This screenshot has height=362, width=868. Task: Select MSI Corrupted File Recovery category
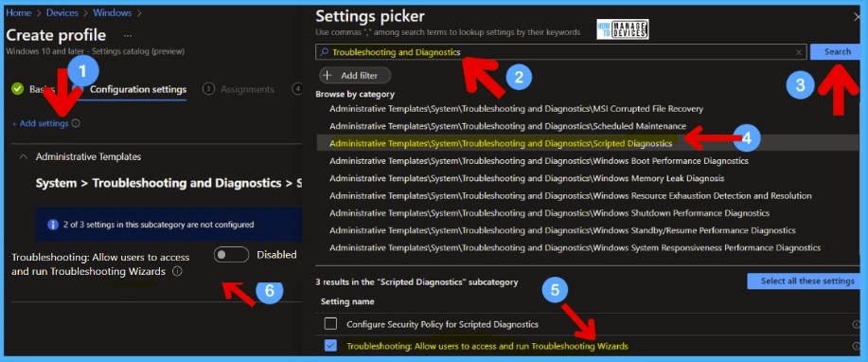point(516,109)
